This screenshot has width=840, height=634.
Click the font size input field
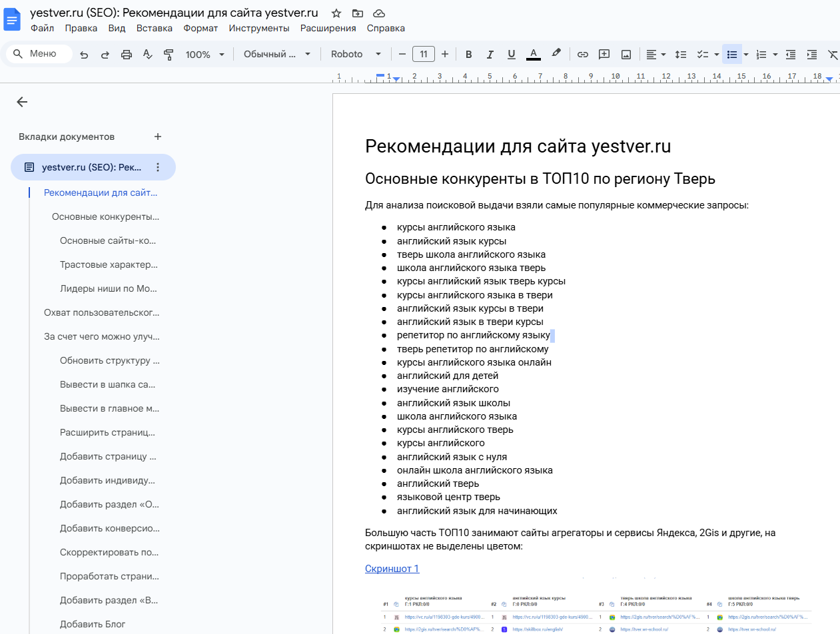tap(424, 55)
